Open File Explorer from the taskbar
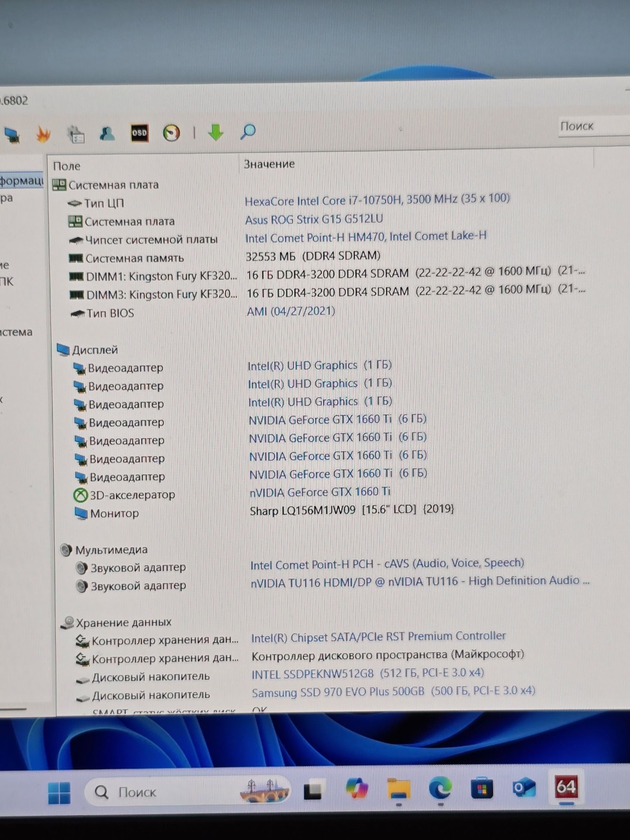The width and height of the screenshot is (630, 840). pyautogui.click(x=399, y=789)
